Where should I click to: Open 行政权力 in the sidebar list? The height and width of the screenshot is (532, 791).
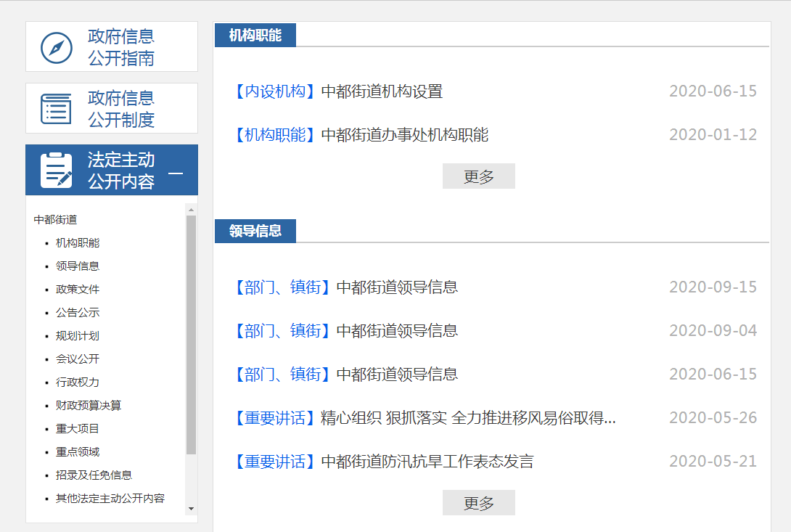coord(78,382)
